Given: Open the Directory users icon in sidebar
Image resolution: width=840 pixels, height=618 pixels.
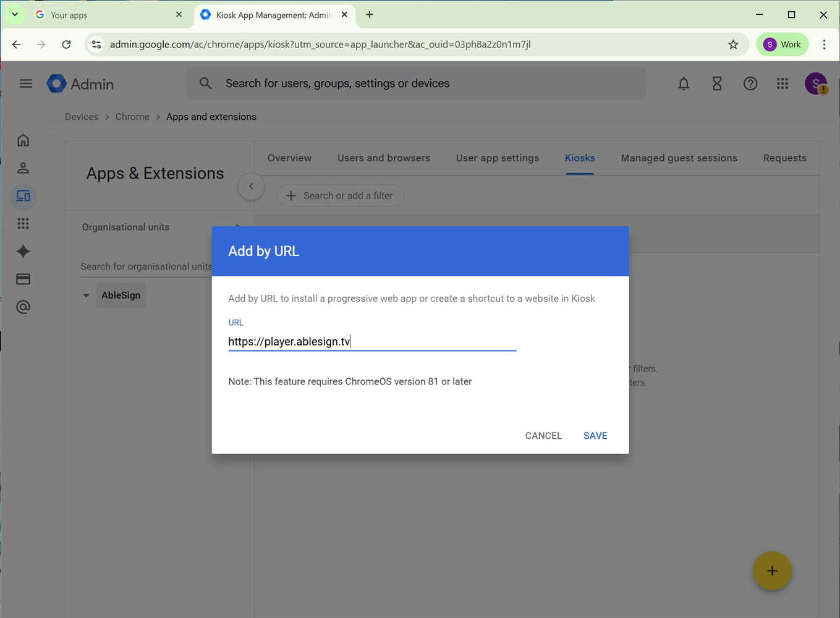Looking at the screenshot, I should pos(23,167).
